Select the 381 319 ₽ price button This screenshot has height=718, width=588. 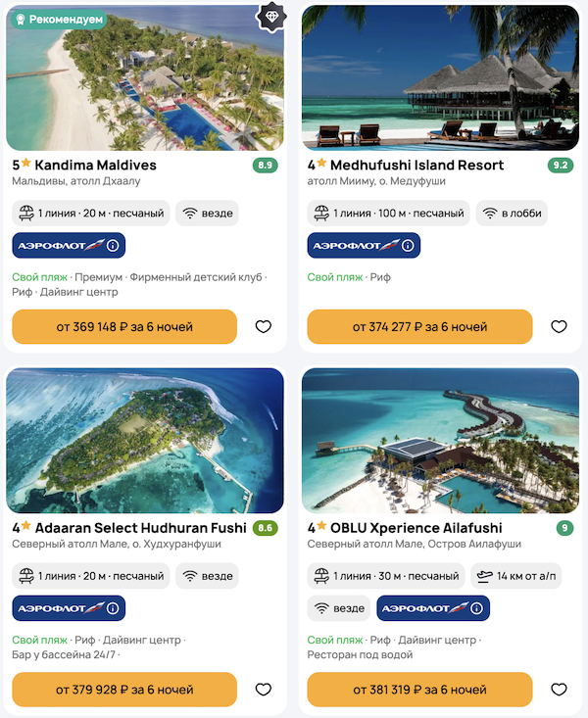click(419, 690)
